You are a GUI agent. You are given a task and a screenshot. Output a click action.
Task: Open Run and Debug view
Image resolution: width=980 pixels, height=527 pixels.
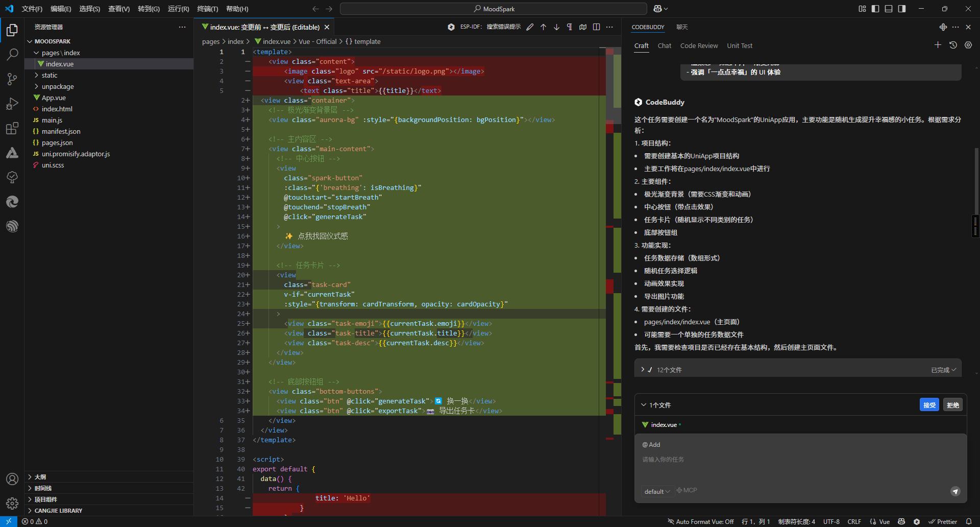(12, 104)
